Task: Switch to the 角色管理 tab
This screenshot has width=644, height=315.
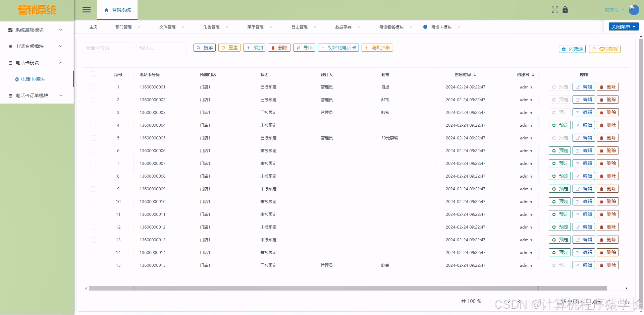Action: tap(211, 27)
